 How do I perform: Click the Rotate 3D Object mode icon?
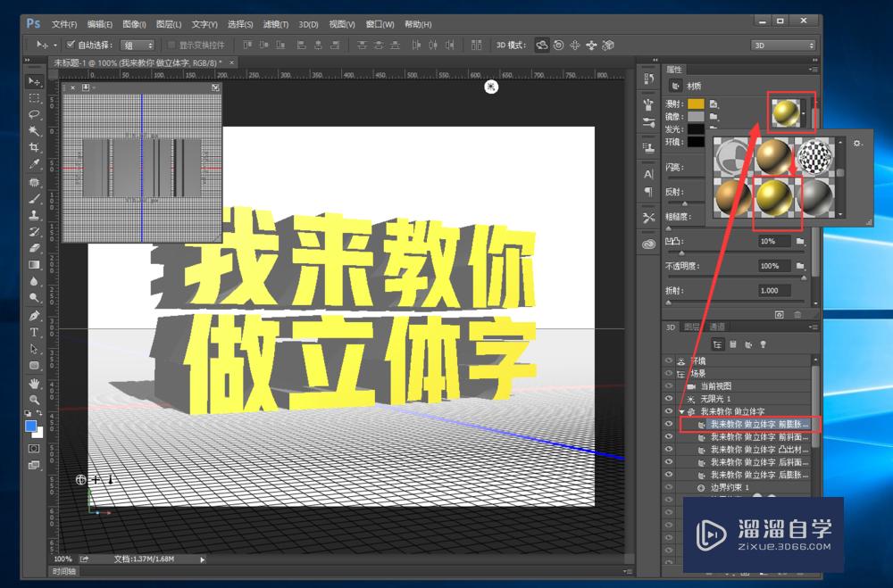point(542,45)
